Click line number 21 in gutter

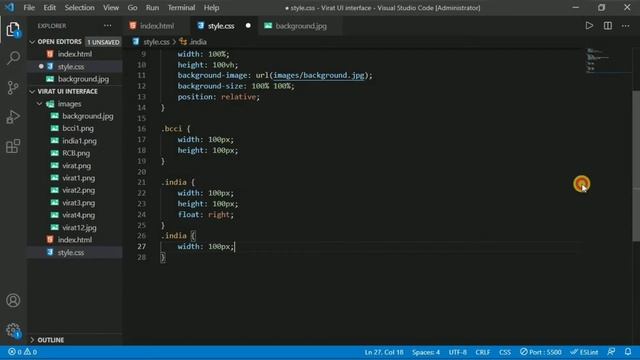pyautogui.click(x=142, y=182)
